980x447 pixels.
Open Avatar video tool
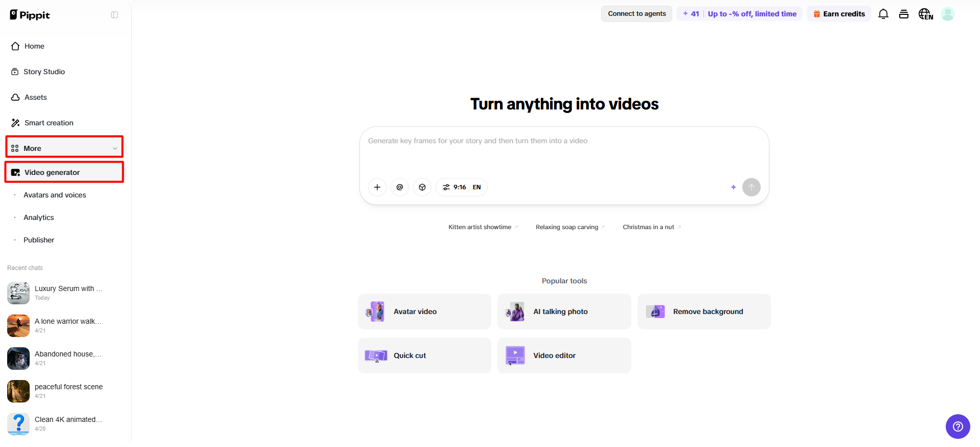point(424,311)
